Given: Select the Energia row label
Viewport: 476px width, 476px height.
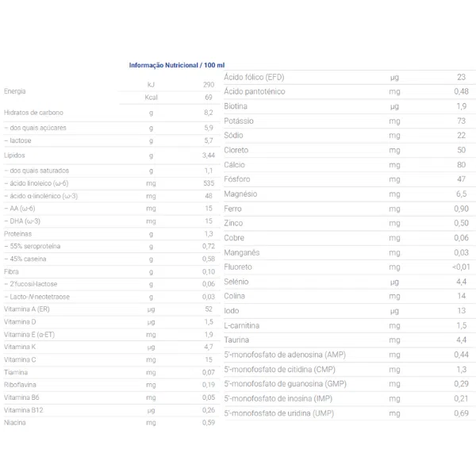Looking at the screenshot, I should [x=15, y=90].
